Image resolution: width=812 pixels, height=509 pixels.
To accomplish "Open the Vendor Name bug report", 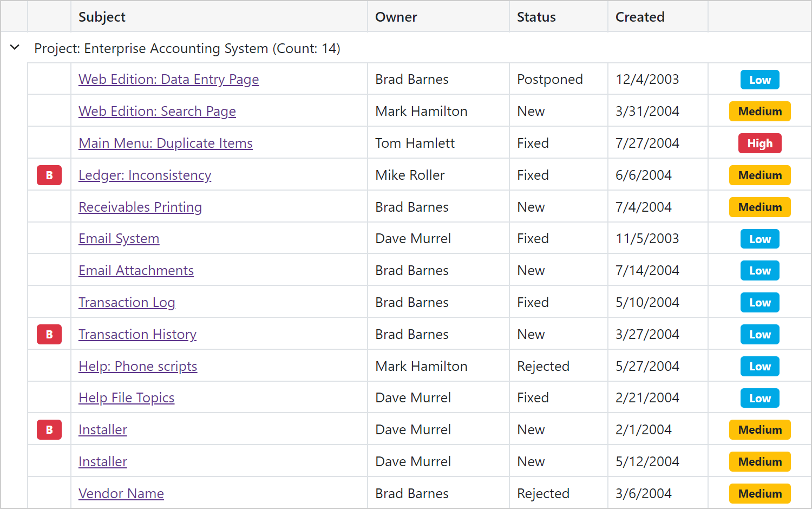I will [x=121, y=493].
